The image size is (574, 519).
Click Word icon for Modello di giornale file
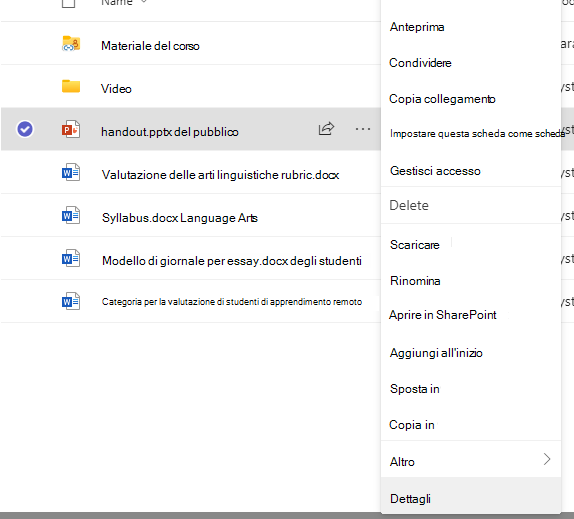click(71, 258)
